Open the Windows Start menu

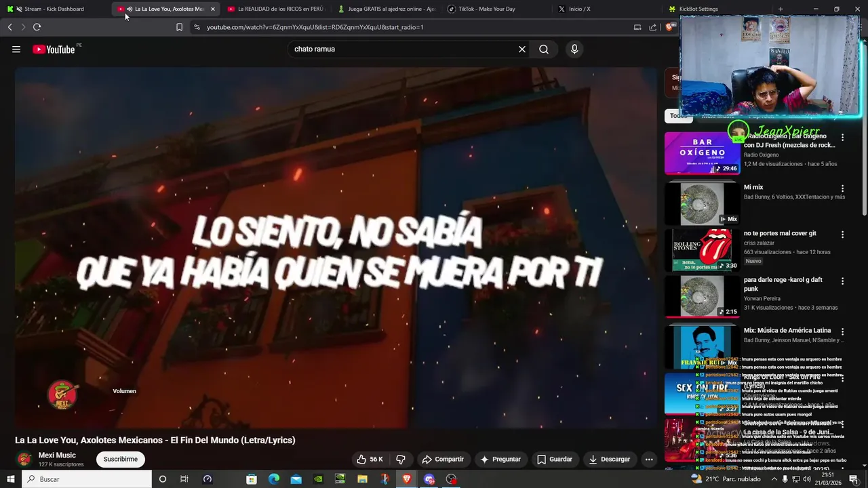point(11,479)
